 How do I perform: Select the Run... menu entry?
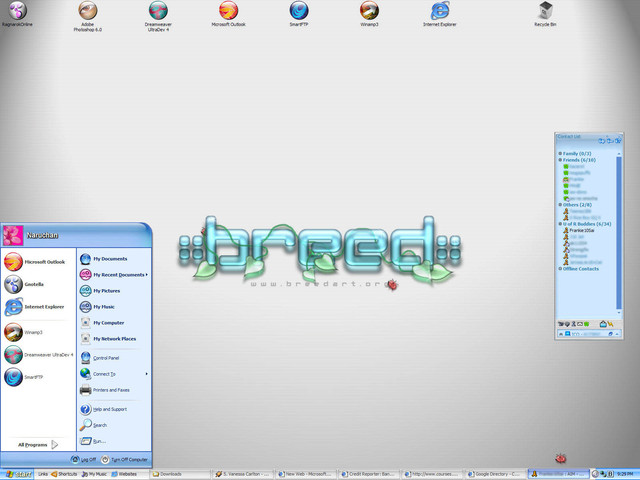(x=100, y=440)
